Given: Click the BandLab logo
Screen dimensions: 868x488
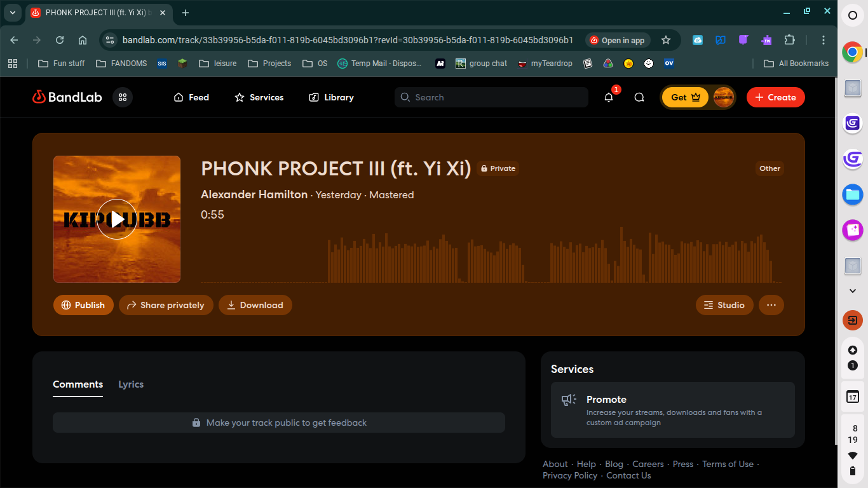Looking at the screenshot, I should (x=67, y=97).
